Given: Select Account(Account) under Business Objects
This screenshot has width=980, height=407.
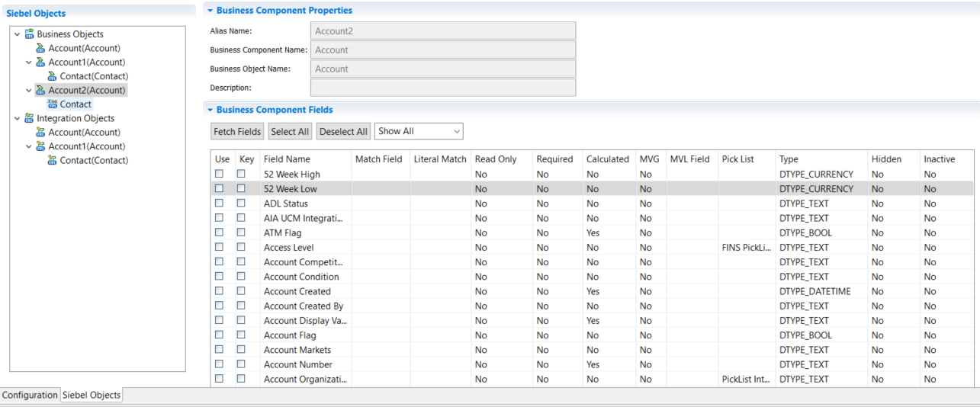Looking at the screenshot, I should [x=85, y=48].
